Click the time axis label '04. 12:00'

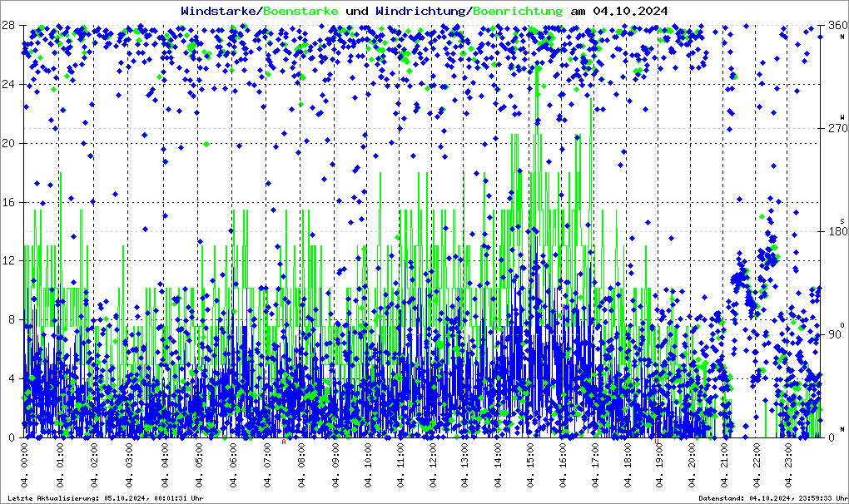[x=433, y=465]
